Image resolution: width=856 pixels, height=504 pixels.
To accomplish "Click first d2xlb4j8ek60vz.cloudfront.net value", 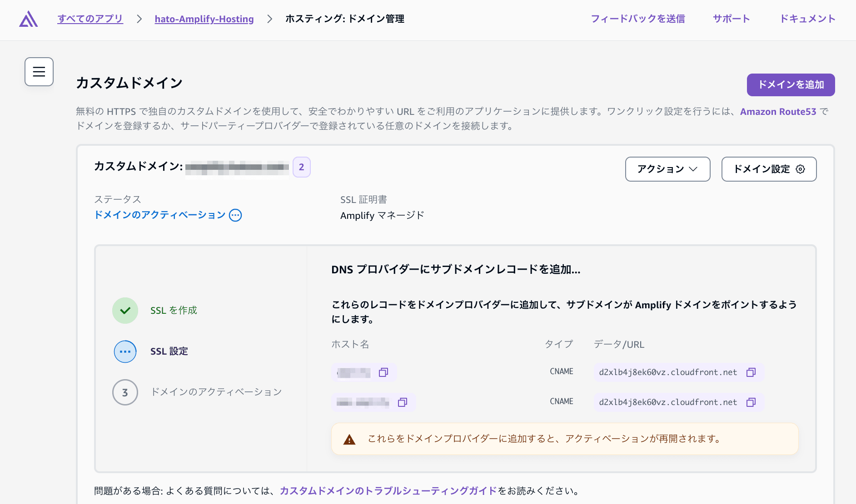I will coord(668,372).
